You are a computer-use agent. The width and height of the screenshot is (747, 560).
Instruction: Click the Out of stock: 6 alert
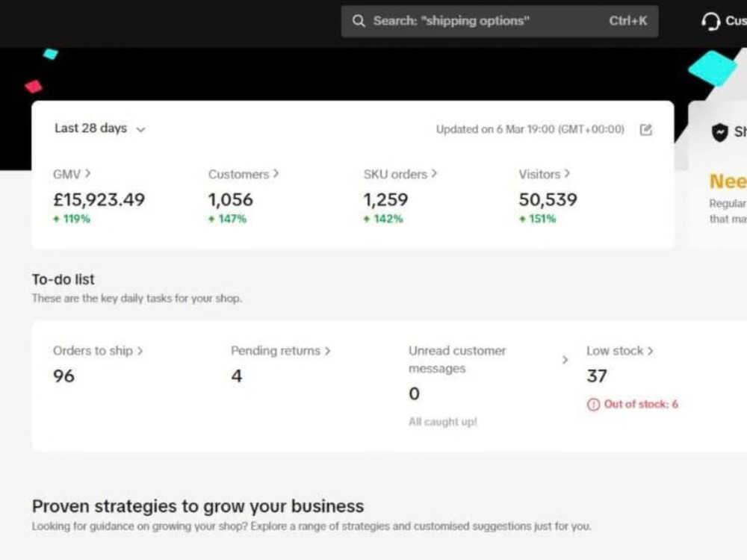coord(633,404)
